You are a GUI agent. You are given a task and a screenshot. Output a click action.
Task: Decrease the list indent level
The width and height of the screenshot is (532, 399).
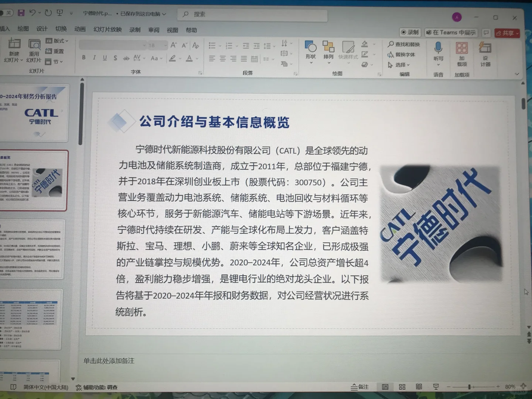[246, 46]
